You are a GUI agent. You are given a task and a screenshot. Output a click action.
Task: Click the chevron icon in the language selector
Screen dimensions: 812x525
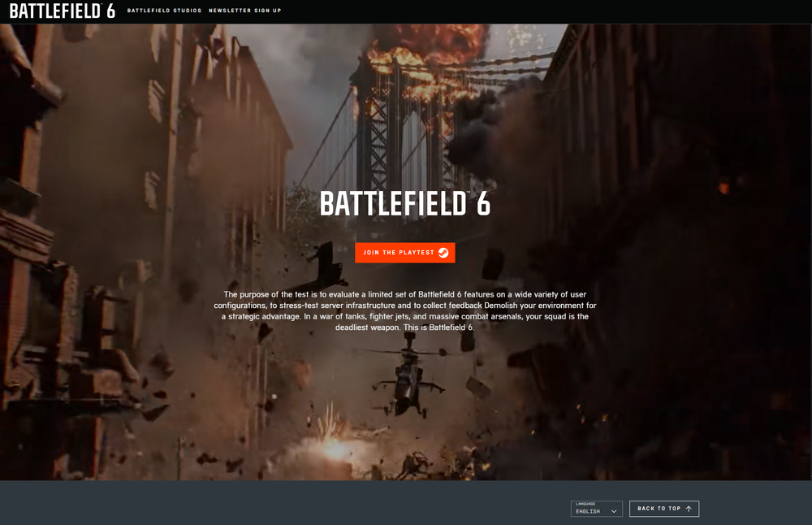[x=614, y=511]
